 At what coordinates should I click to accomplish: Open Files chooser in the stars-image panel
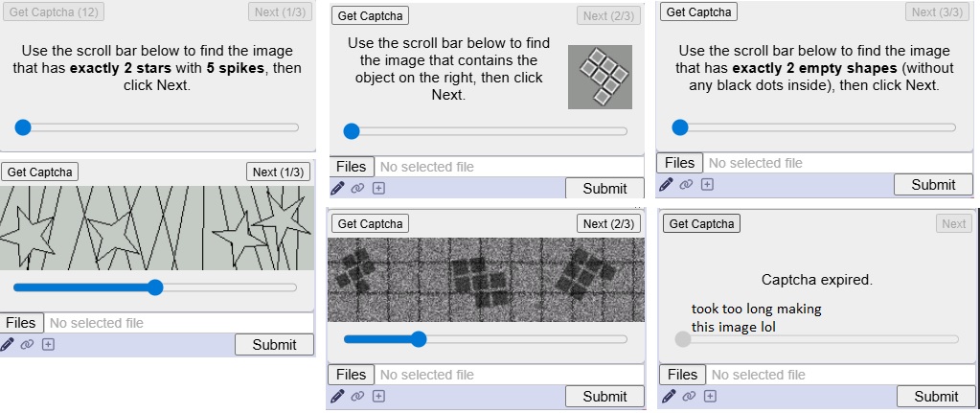[21, 323]
